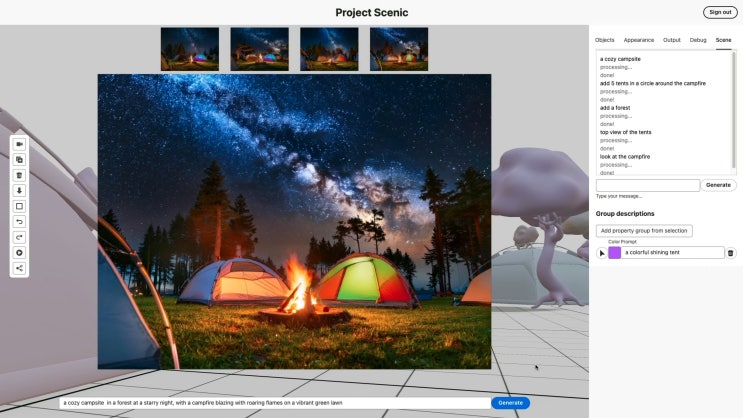This screenshot has width=743, height=418.
Task: Click 'add 5 tents in a circle' entry
Action: tap(652, 83)
